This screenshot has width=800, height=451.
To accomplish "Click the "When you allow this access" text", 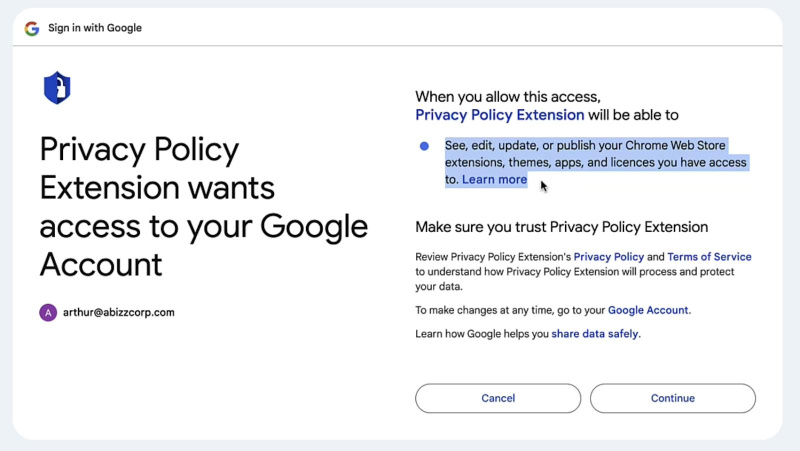I will [x=507, y=97].
